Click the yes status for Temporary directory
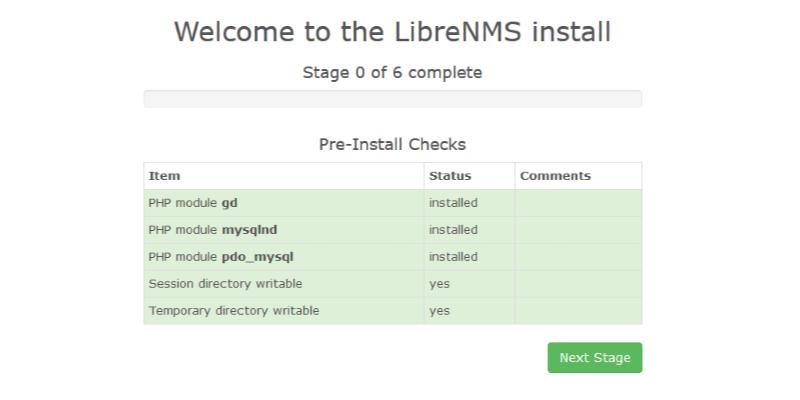Viewport: 800px width, 400px height. 440,311
